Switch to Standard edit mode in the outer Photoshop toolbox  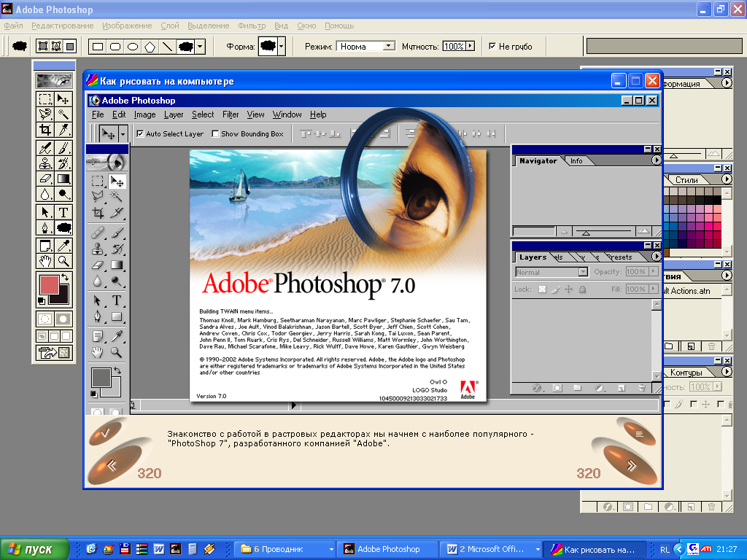tap(45, 319)
